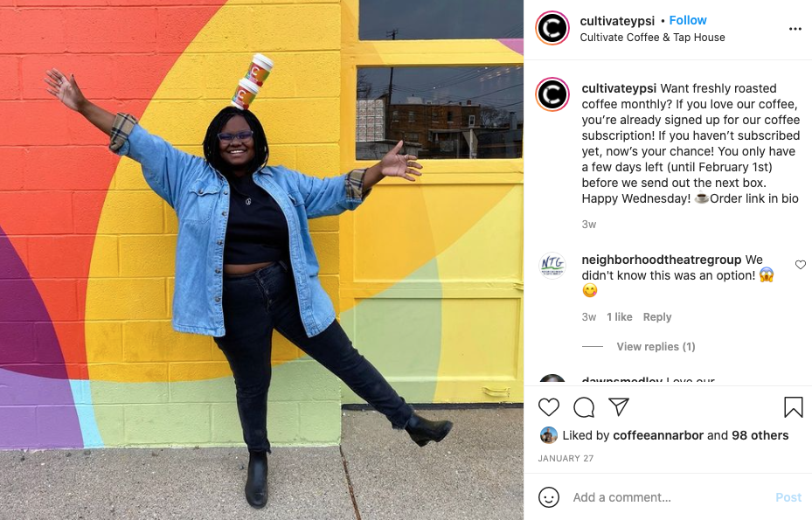Follow the cultivateypsi account
Screen dimensions: 812x520
point(688,20)
